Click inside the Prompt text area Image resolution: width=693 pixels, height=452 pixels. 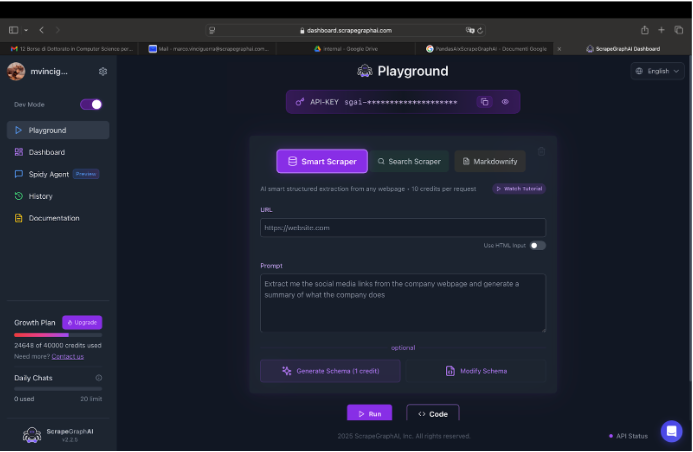point(403,303)
